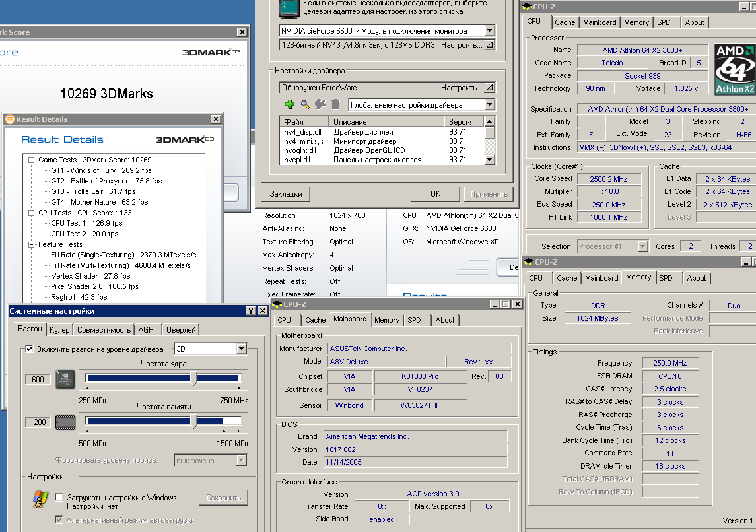Image resolution: width=756 pixels, height=532 pixels.
Task: Open SPD tab in CPU-Z Memory window
Action: (666, 278)
